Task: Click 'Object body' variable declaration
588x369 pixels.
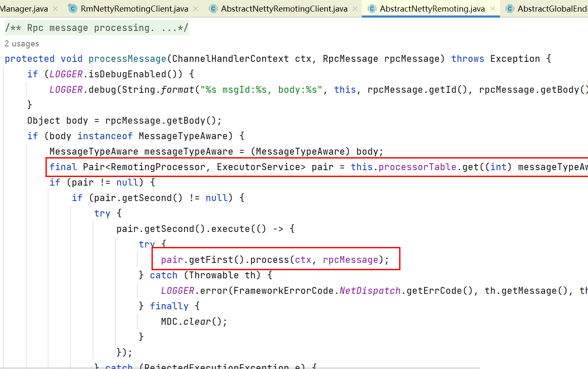Action: click(x=58, y=121)
